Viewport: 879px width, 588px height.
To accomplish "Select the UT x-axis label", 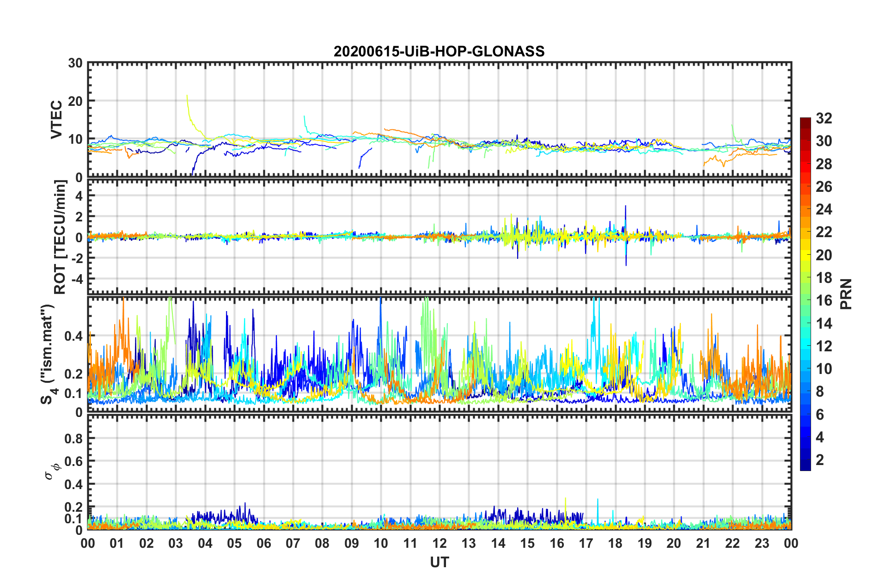I will click(439, 562).
